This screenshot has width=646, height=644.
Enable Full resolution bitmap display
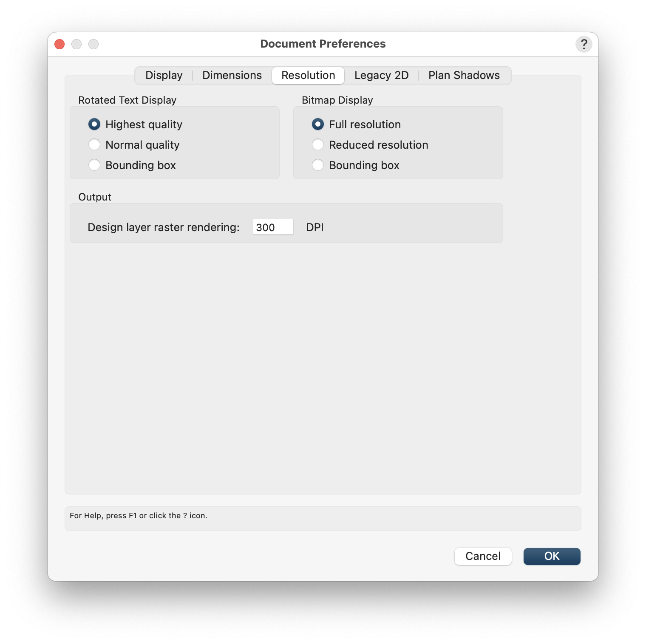[x=318, y=124]
